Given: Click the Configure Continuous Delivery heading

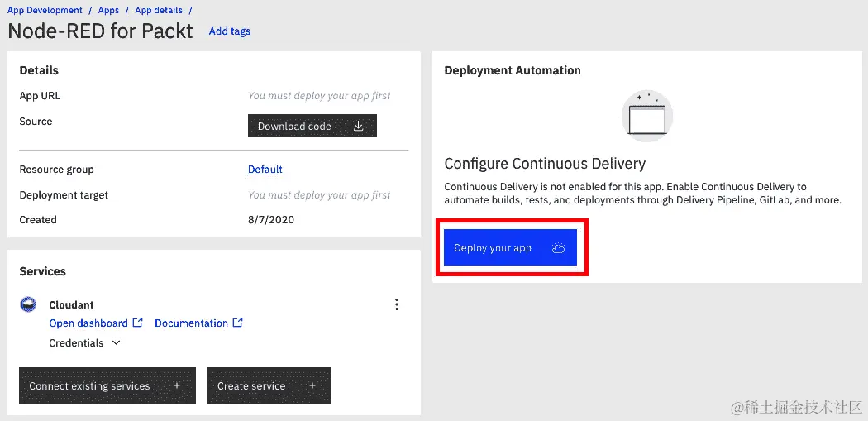Looking at the screenshot, I should click(546, 164).
